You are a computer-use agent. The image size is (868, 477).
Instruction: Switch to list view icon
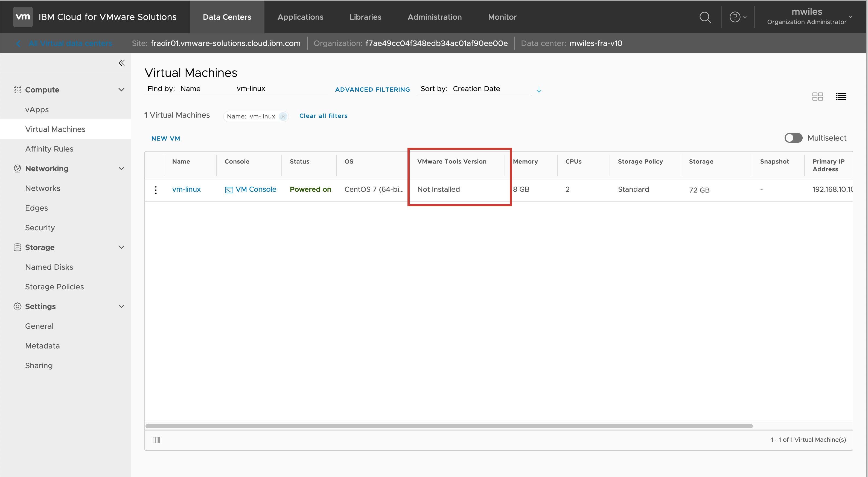coord(841,97)
